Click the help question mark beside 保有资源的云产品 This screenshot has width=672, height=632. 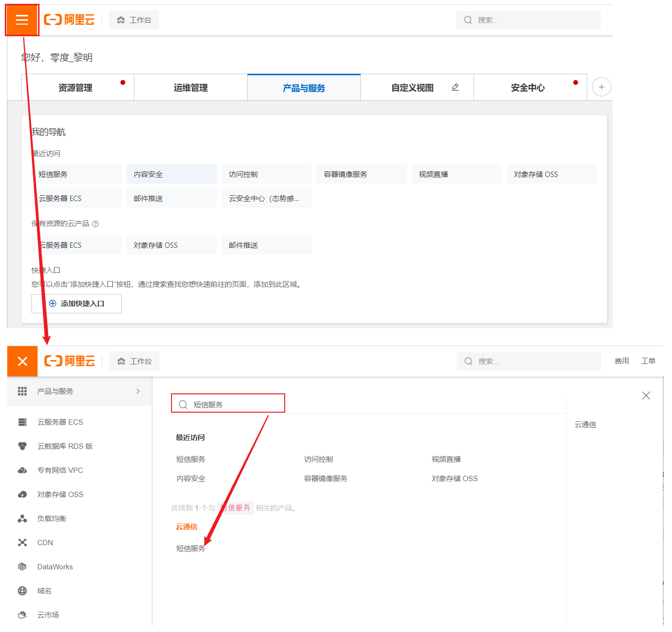(95, 224)
